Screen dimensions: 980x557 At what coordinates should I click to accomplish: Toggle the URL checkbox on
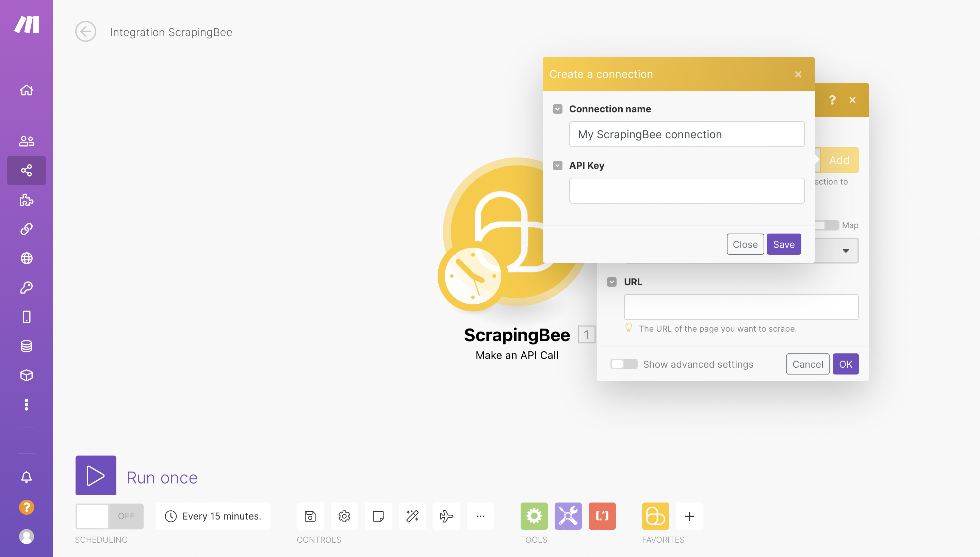pos(612,282)
